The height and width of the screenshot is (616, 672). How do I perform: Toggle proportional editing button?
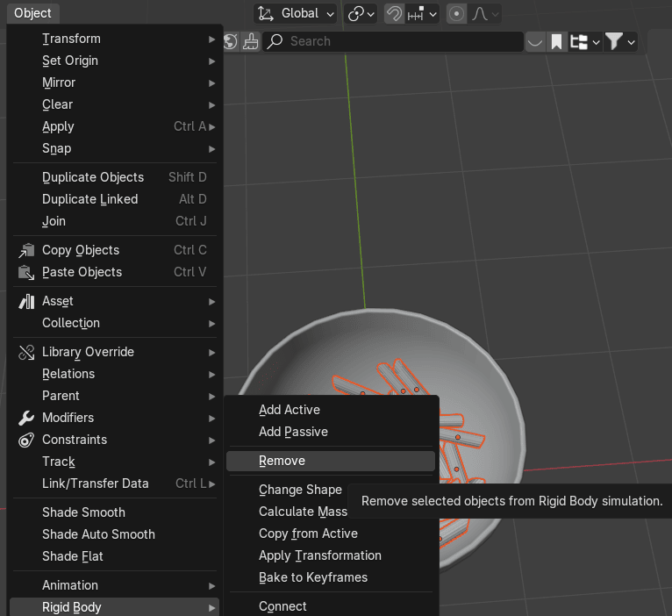(456, 14)
